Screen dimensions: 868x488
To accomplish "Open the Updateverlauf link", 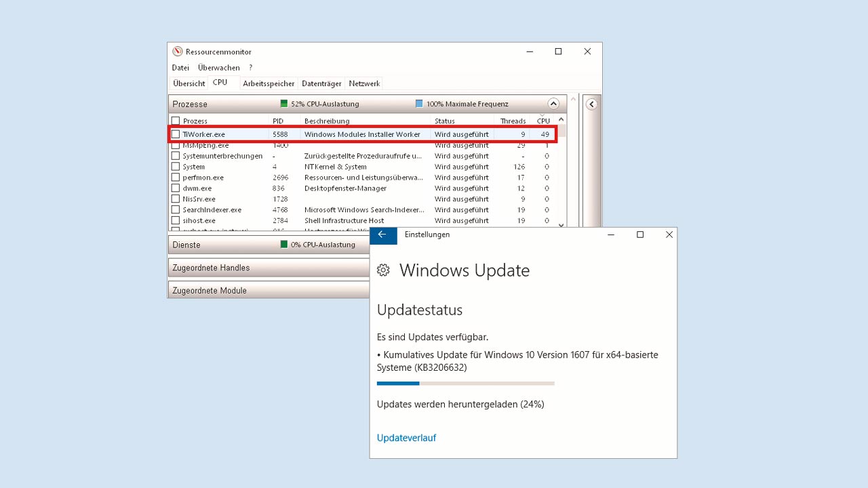I will tap(406, 438).
